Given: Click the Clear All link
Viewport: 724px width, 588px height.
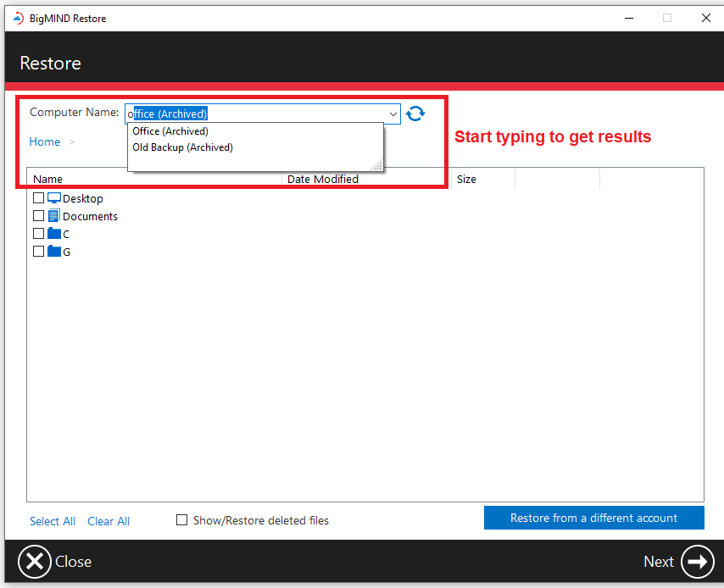Looking at the screenshot, I should click(108, 521).
